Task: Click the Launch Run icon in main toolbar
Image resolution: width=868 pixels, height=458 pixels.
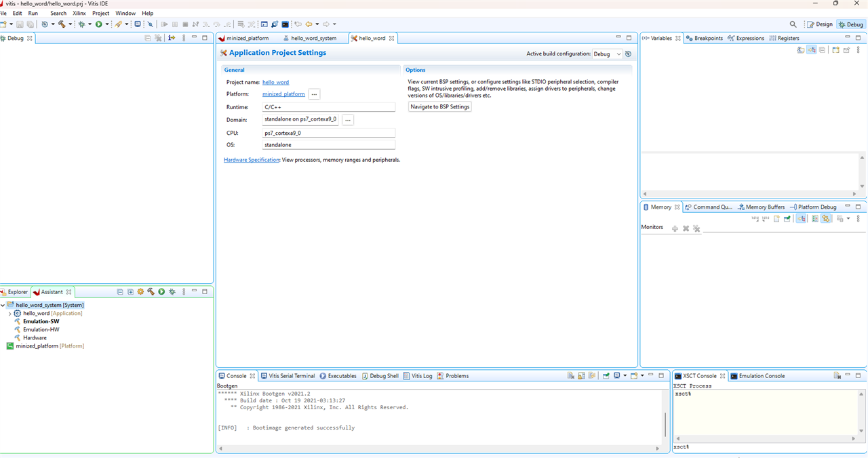Action: [x=99, y=24]
